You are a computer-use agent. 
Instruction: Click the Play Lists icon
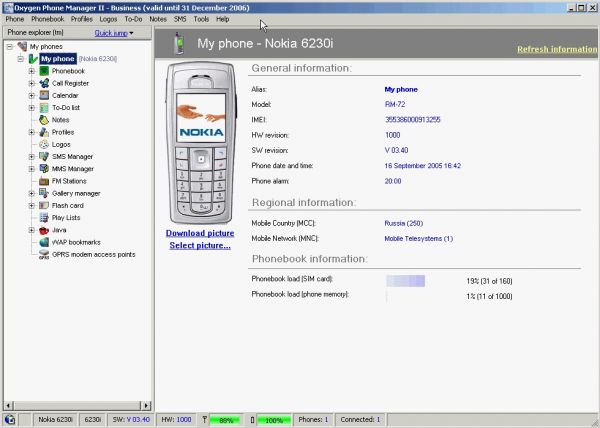[x=44, y=218]
